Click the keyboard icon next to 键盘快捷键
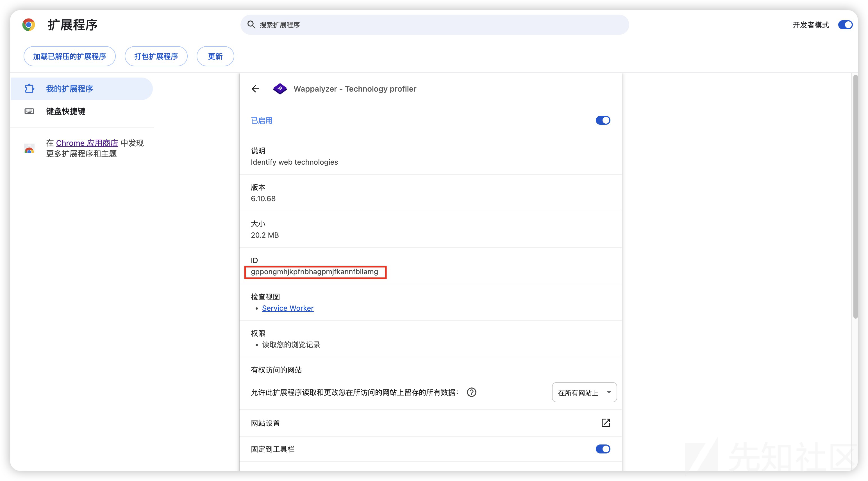The height and width of the screenshot is (481, 868). click(29, 111)
